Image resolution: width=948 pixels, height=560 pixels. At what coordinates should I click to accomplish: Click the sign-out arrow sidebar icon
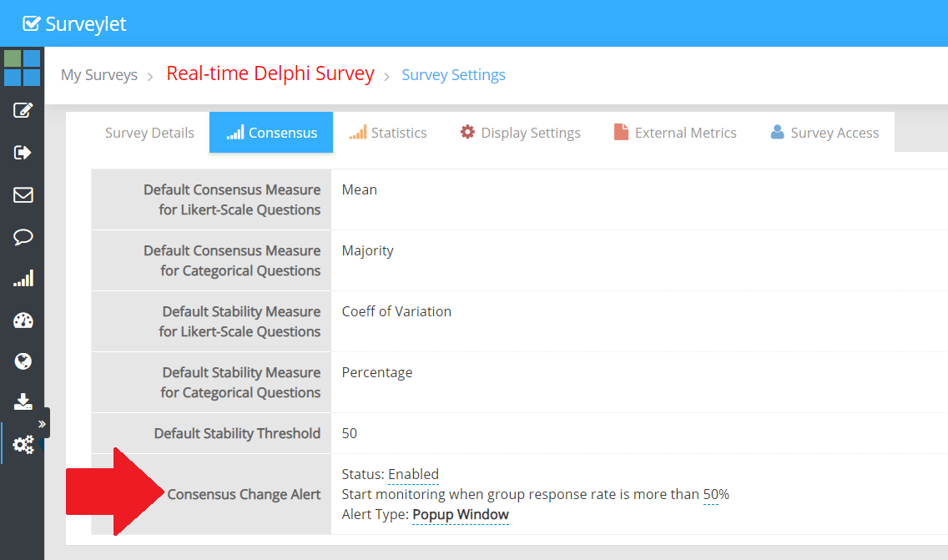[x=23, y=152]
